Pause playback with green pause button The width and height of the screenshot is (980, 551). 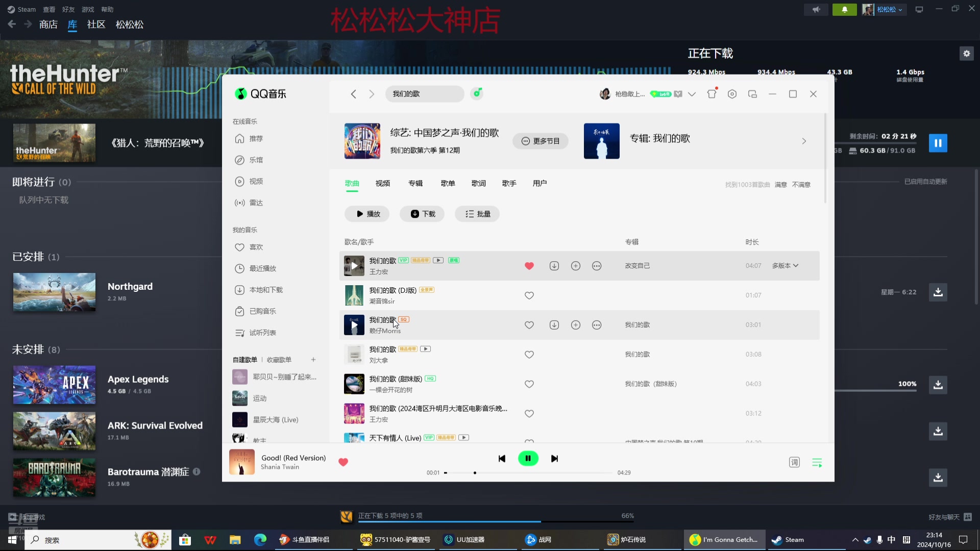(x=528, y=458)
